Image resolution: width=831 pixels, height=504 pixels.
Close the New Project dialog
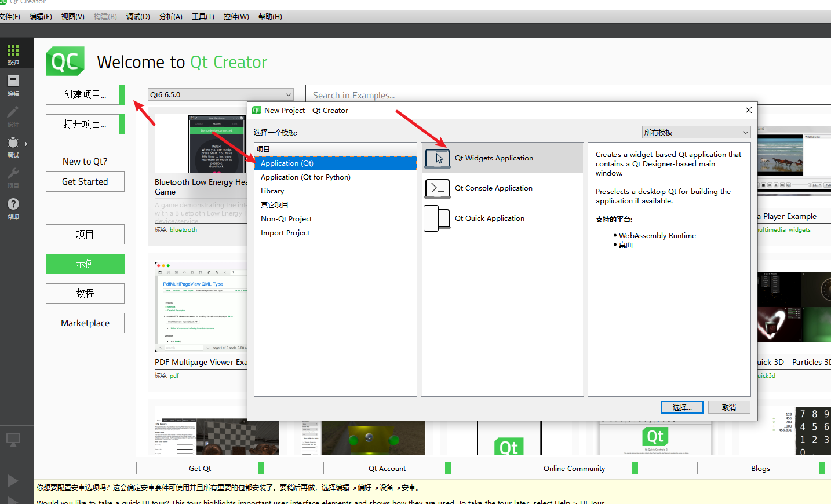click(x=748, y=110)
